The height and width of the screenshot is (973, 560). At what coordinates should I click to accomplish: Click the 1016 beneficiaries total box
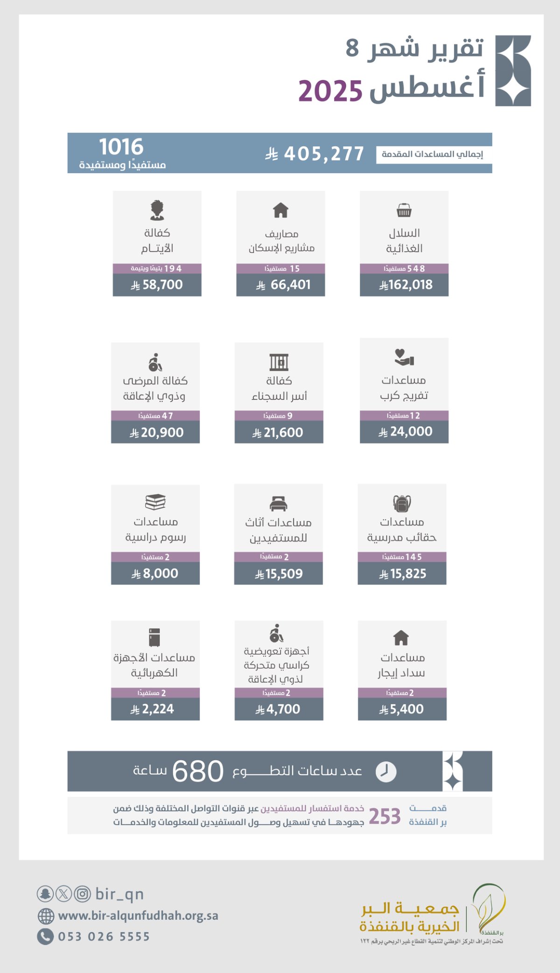[122, 153]
